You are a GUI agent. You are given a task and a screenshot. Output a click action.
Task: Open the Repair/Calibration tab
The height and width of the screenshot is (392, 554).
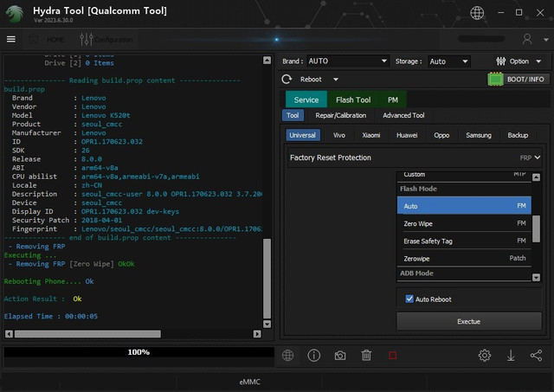coord(340,115)
